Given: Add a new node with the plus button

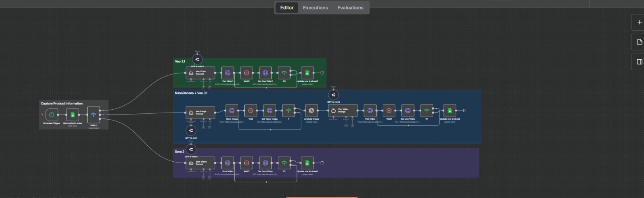Looking at the screenshot, I should (639, 23).
